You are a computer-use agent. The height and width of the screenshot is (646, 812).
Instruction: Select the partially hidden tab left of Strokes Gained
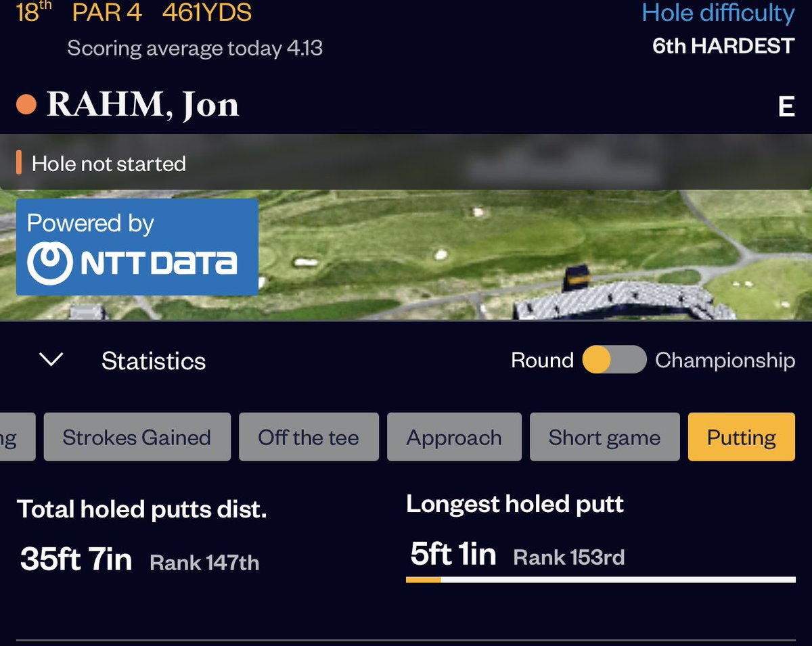pos(16,437)
